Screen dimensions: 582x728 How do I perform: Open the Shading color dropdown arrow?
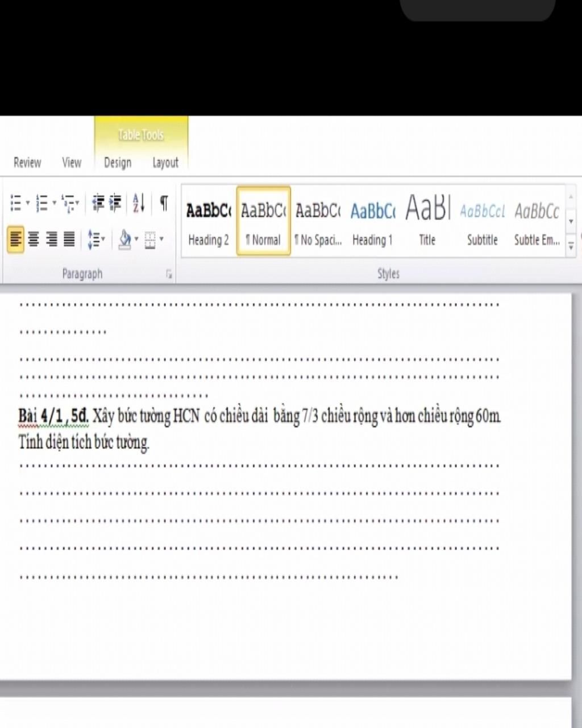tap(136, 239)
